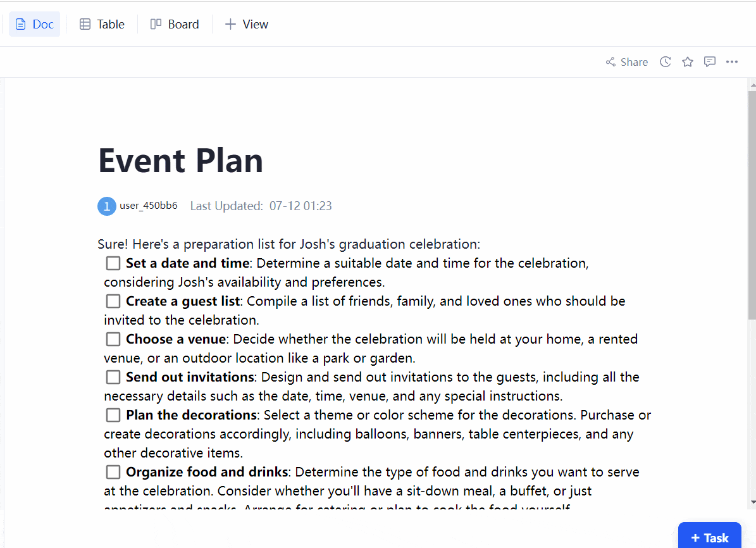Check the 'Set a date and time' checkbox

(x=113, y=263)
